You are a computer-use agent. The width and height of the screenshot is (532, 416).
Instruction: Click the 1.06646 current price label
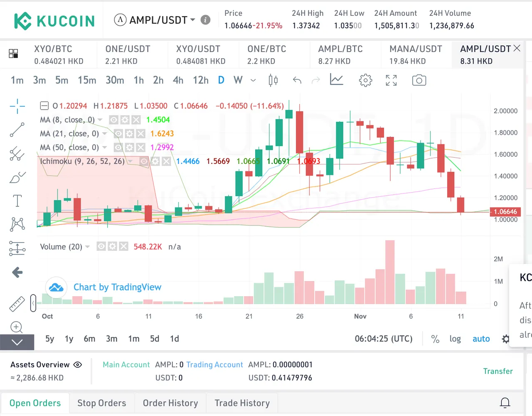[505, 212]
